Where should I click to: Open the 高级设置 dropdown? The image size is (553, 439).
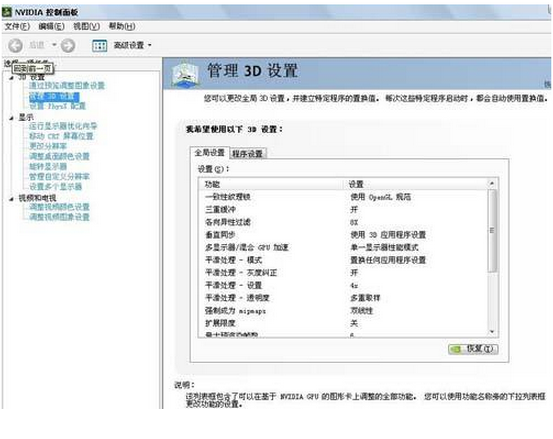click(132, 45)
